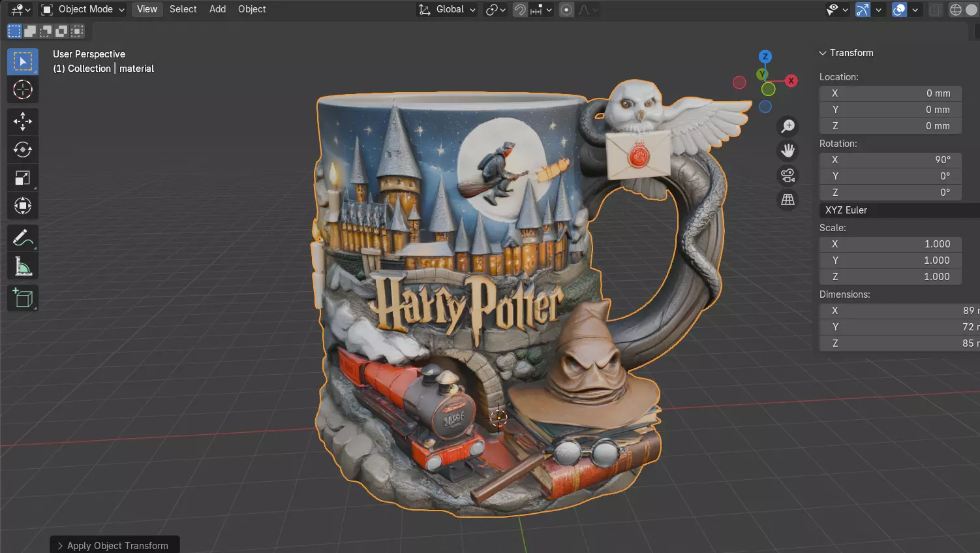Toggle snapping magnet on
The image size is (980, 553).
(520, 10)
